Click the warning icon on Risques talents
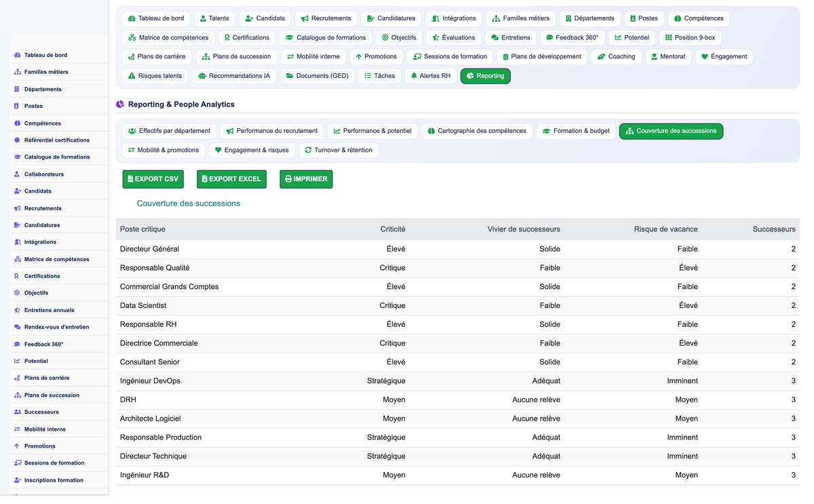 [x=132, y=76]
